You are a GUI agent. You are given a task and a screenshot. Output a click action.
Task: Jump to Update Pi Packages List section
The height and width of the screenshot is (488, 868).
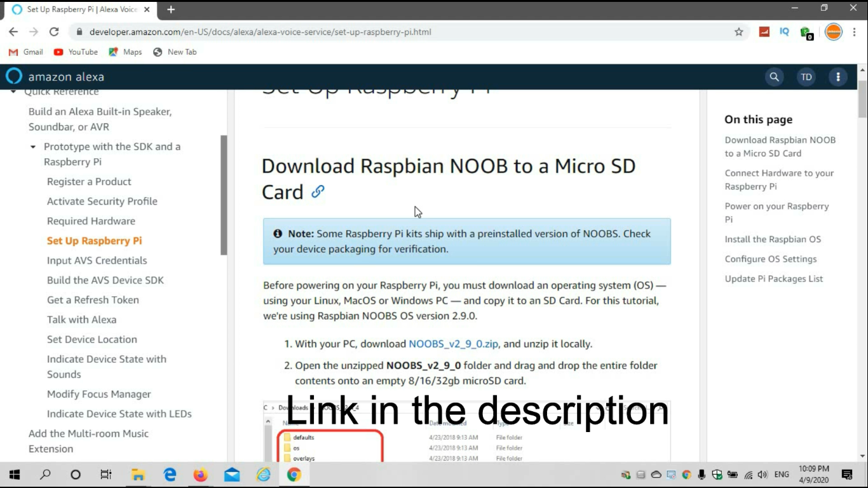(x=774, y=279)
